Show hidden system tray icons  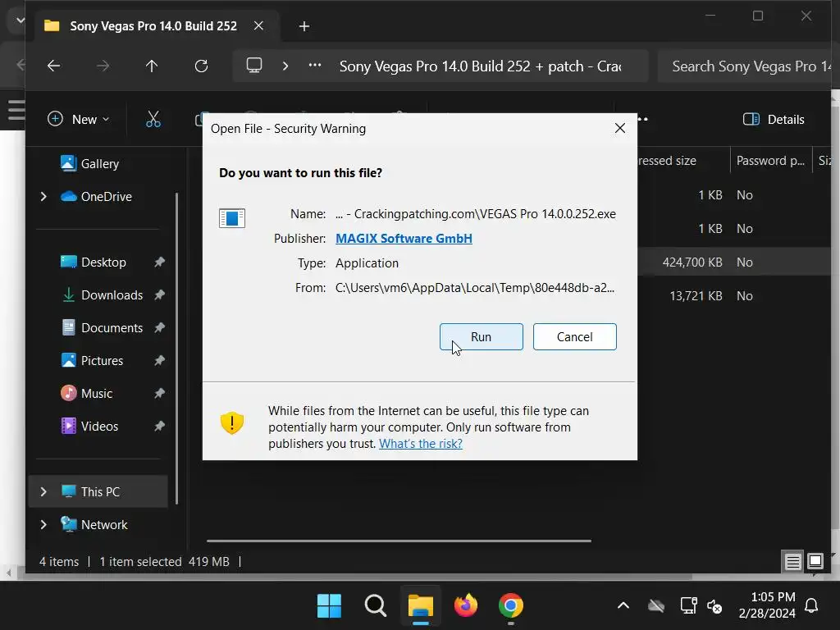(623, 605)
